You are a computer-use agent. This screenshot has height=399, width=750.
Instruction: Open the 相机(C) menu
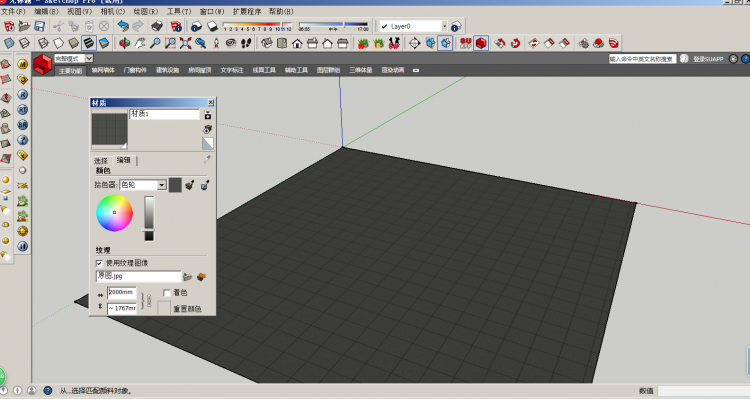[x=112, y=11]
